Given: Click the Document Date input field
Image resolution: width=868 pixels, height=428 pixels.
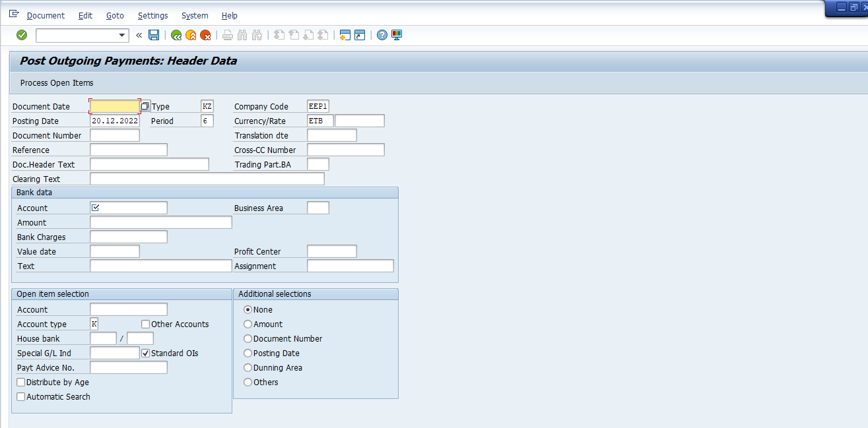Looking at the screenshot, I should coord(115,106).
